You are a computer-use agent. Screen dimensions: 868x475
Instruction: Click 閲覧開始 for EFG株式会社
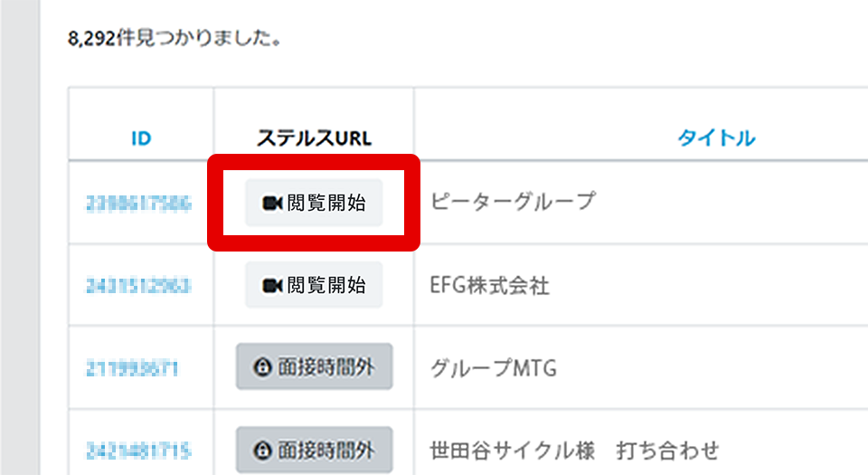(x=314, y=285)
